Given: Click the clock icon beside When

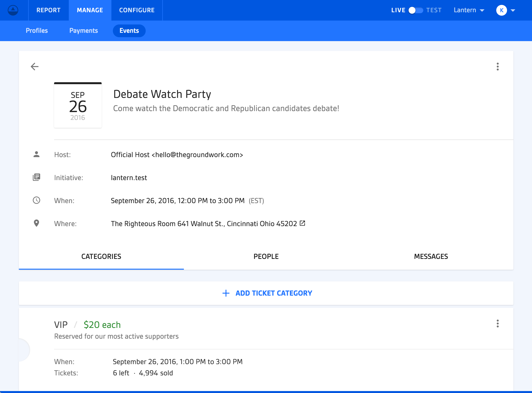Looking at the screenshot, I should pos(36,200).
